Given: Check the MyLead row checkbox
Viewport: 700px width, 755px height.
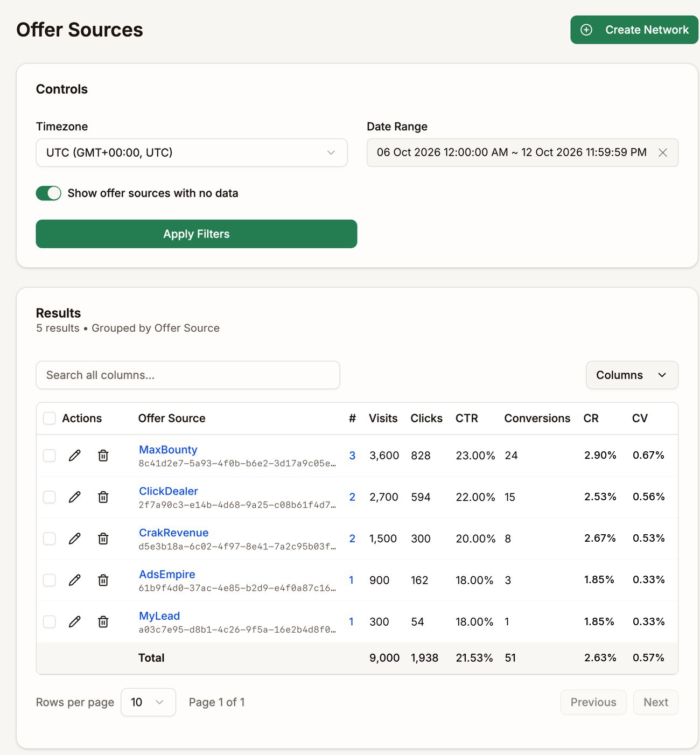Looking at the screenshot, I should click(50, 622).
